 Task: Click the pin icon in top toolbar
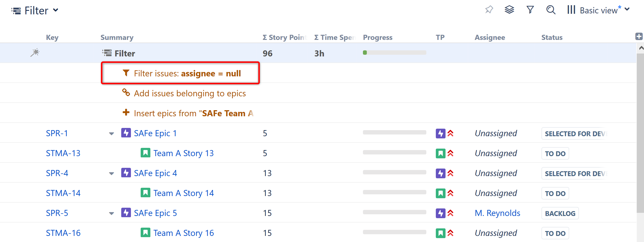tap(489, 10)
